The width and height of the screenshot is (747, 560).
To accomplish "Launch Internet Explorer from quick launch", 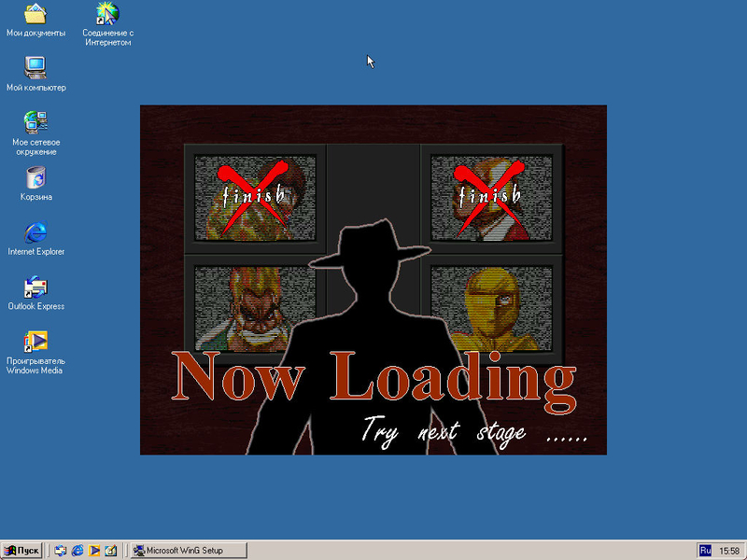I will point(78,551).
